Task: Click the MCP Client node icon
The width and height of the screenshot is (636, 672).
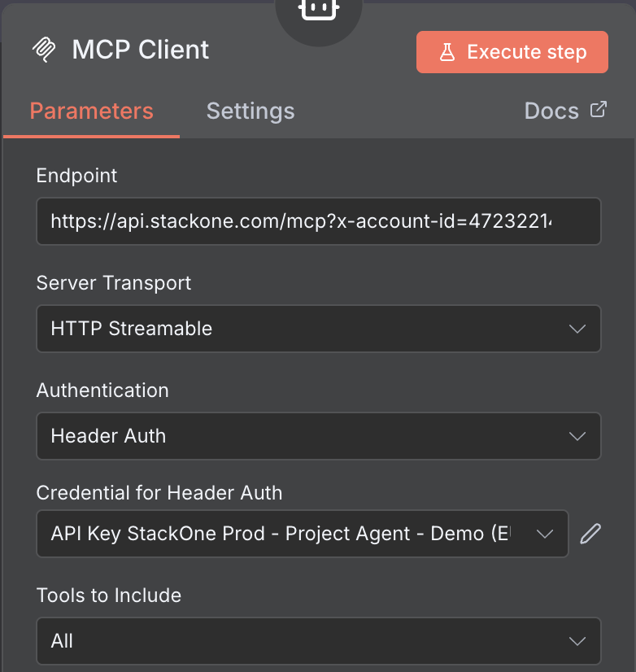Action: 44,50
